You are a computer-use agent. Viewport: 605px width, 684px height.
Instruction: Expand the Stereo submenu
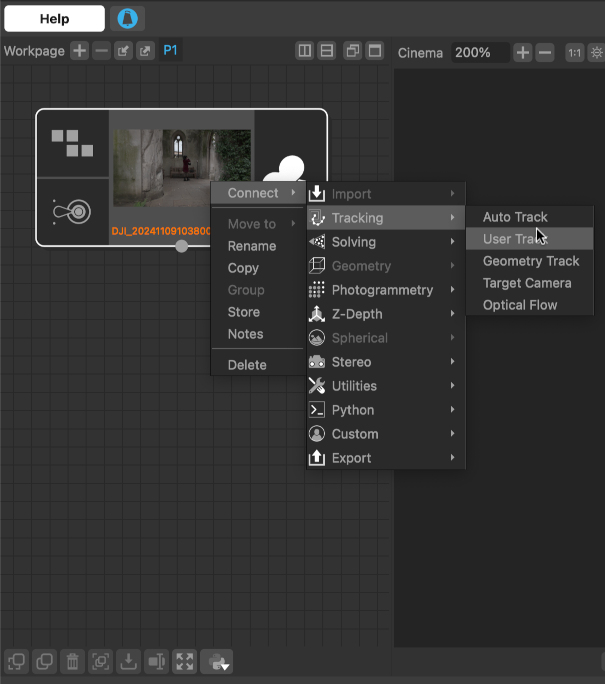(386, 362)
